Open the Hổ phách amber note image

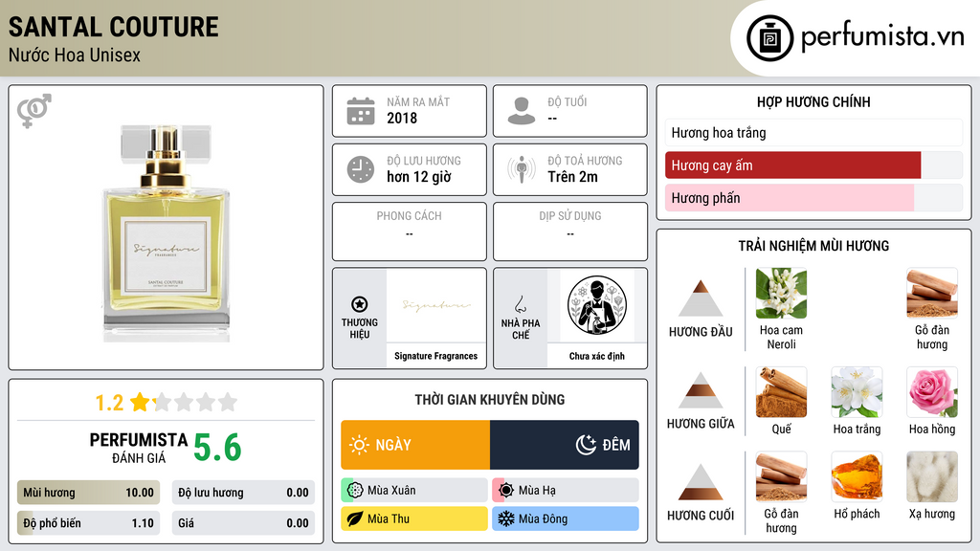(857, 477)
